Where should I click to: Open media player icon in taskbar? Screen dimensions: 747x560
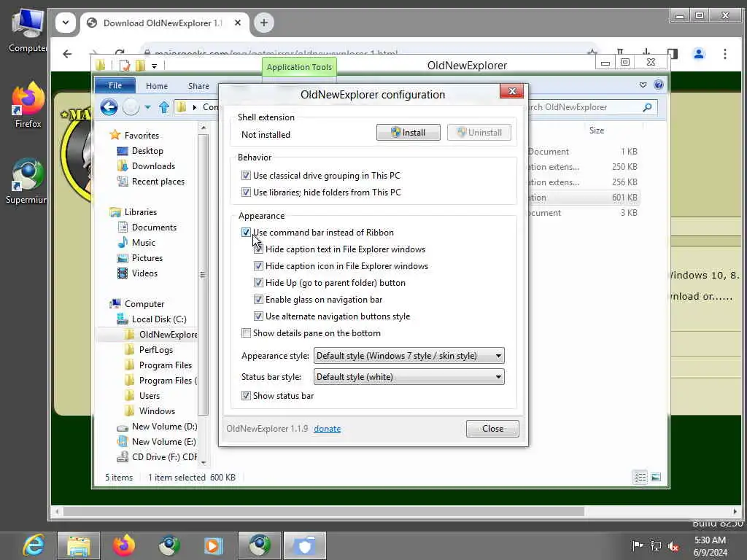pyautogui.click(x=213, y=545)
